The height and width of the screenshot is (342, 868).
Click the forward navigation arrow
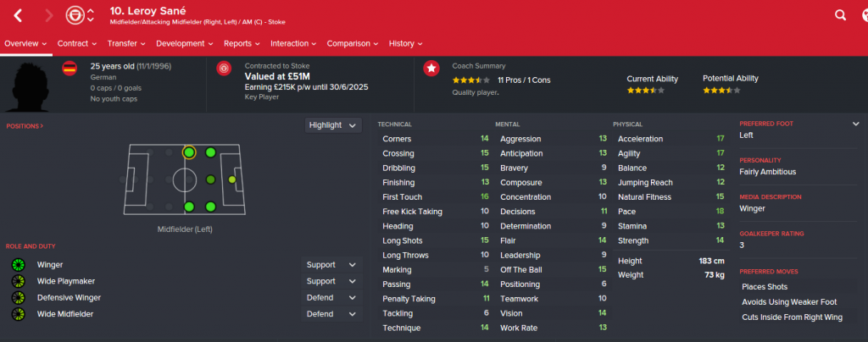(48, 15)
